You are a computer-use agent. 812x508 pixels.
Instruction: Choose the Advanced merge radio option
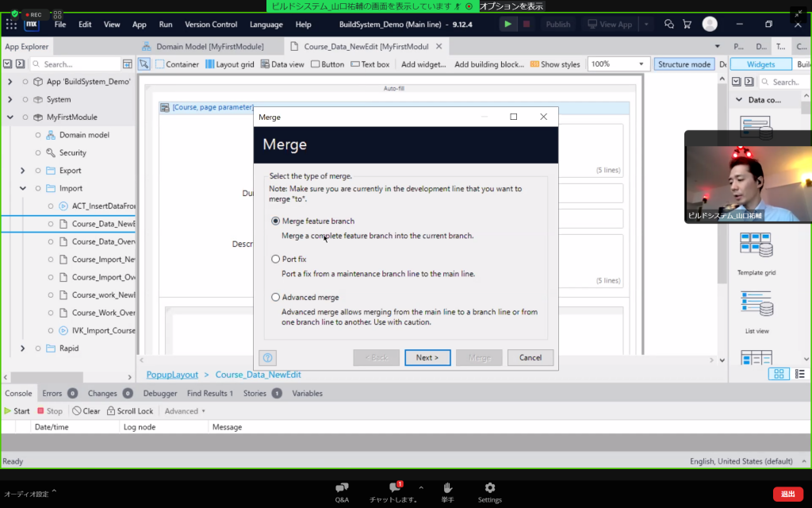(276, 298)
